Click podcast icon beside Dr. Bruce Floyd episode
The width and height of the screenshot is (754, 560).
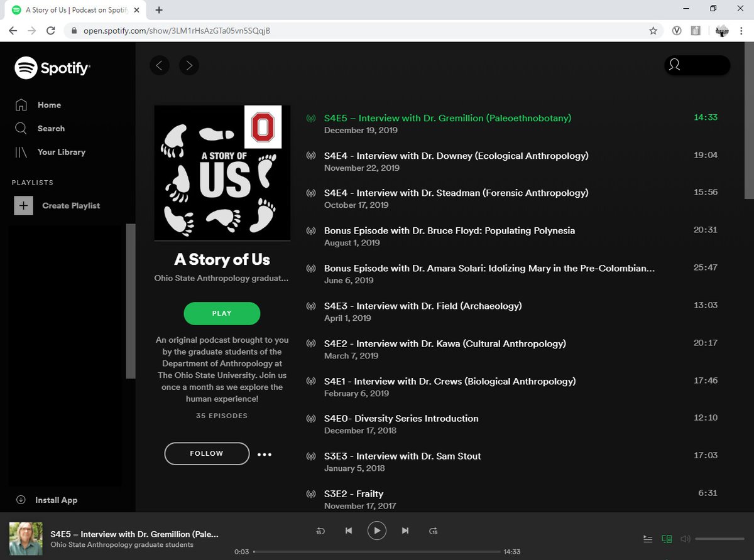click(311, 231)
